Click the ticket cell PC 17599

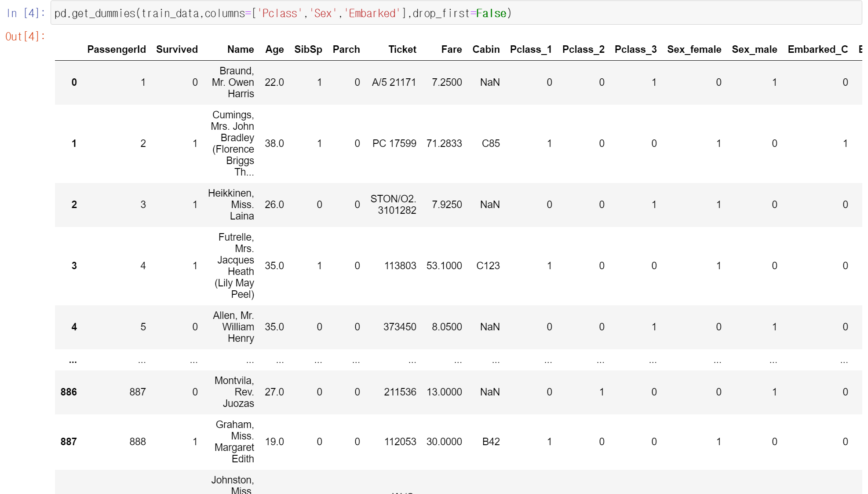point(394,143)
